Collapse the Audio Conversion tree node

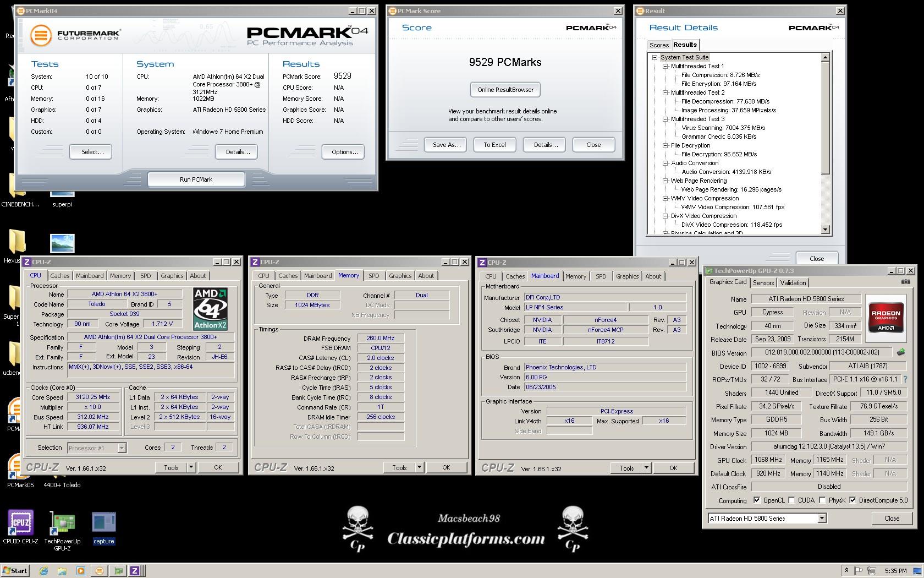coord(665,163)
